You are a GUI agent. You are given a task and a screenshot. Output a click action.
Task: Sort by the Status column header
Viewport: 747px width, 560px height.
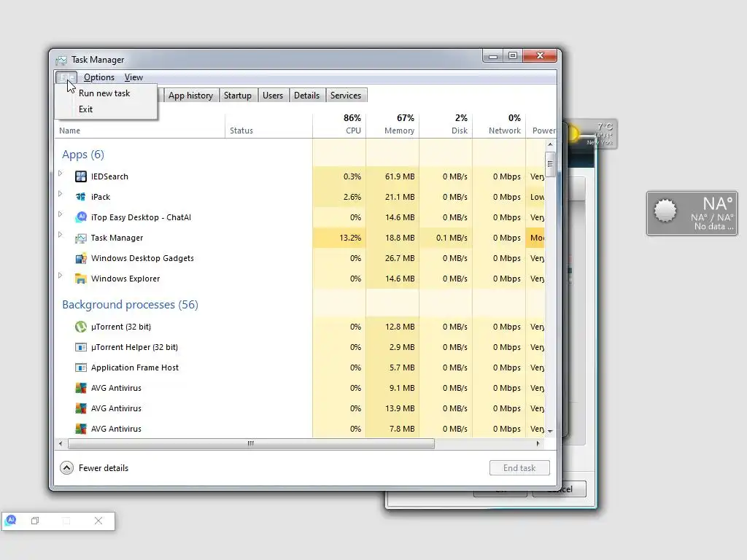click(268, 125)
